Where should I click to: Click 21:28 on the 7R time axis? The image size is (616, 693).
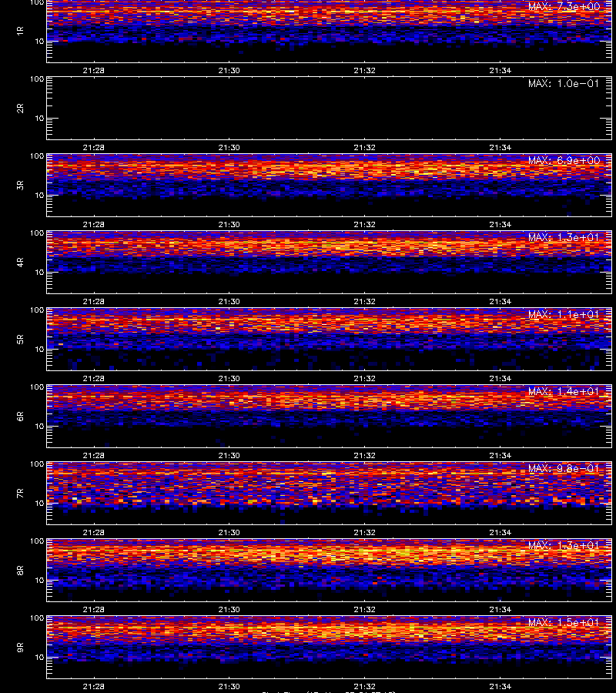pos(94,533)
